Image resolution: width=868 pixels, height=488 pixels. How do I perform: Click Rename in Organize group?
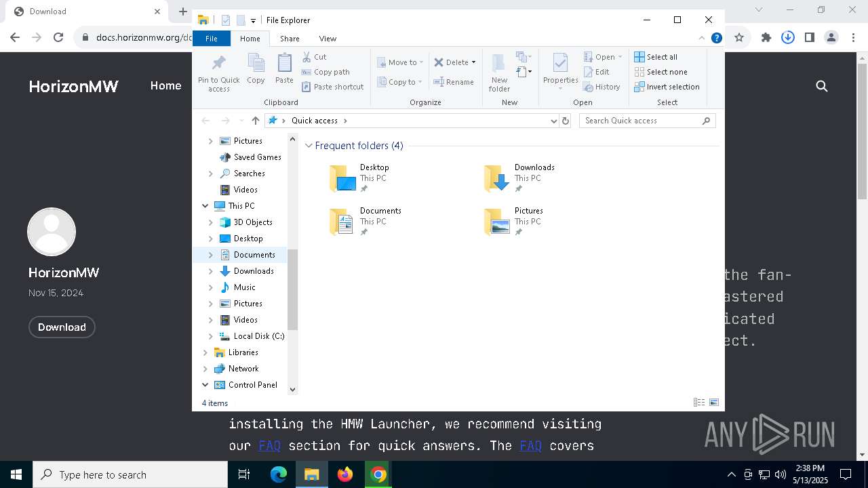454,82
